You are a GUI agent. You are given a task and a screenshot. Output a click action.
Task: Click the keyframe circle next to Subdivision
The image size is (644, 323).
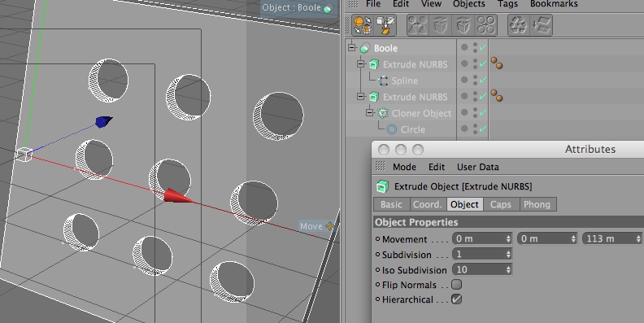point(378,255)
